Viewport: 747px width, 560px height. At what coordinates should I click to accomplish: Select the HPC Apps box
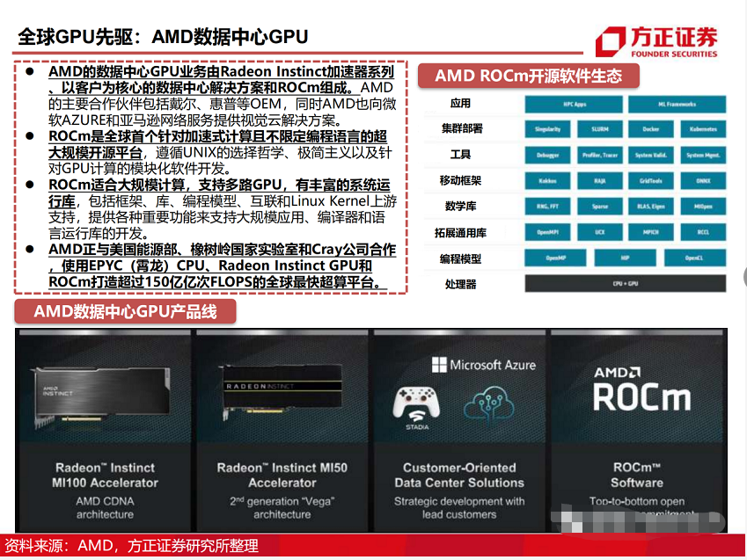(574, 105)
